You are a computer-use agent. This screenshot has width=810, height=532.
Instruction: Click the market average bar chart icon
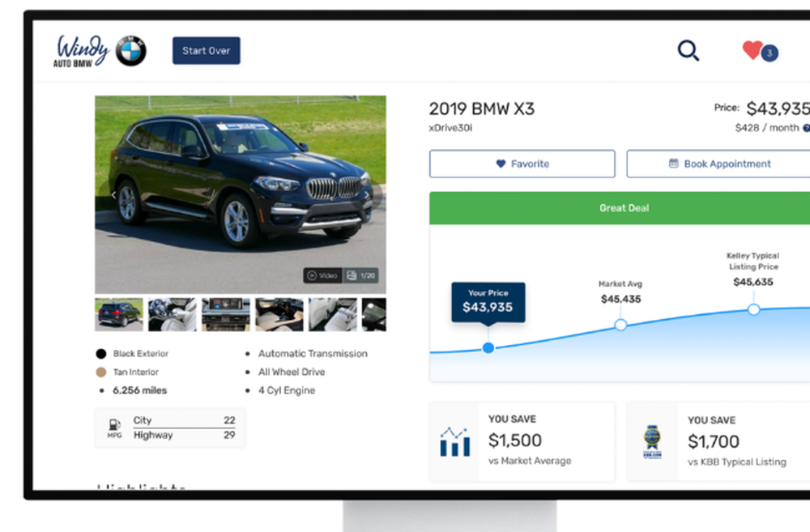click(455, 441)
